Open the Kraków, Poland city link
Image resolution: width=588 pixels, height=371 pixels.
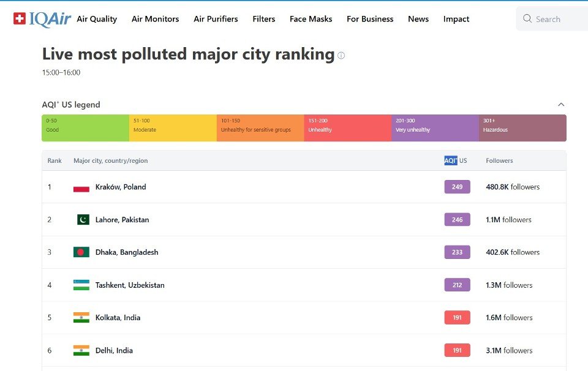point(121,187)
